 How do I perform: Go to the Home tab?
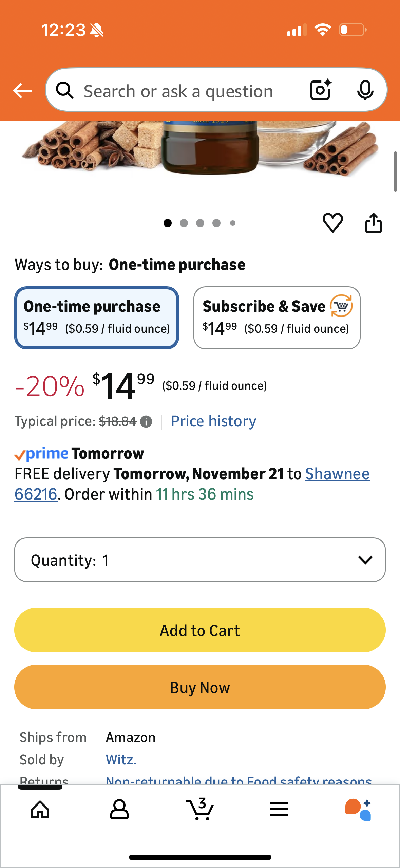click(x=40, y=809)
